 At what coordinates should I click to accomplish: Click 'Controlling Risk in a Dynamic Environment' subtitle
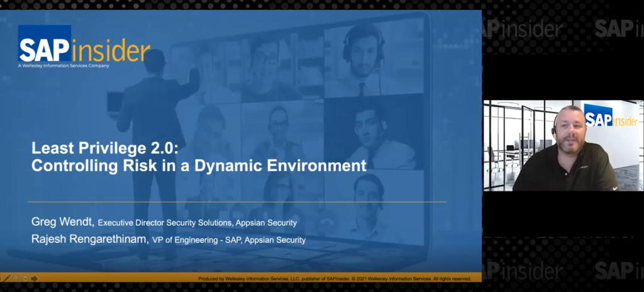tap(199, 166)
